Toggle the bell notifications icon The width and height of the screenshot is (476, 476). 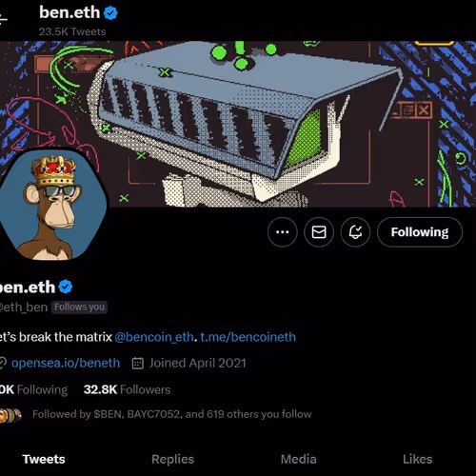tap(355, 232)
